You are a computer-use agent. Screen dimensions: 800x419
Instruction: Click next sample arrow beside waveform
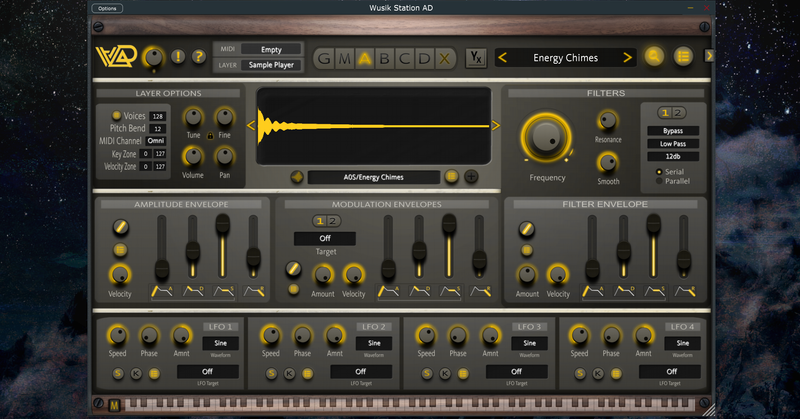click(x=495, y=126)
